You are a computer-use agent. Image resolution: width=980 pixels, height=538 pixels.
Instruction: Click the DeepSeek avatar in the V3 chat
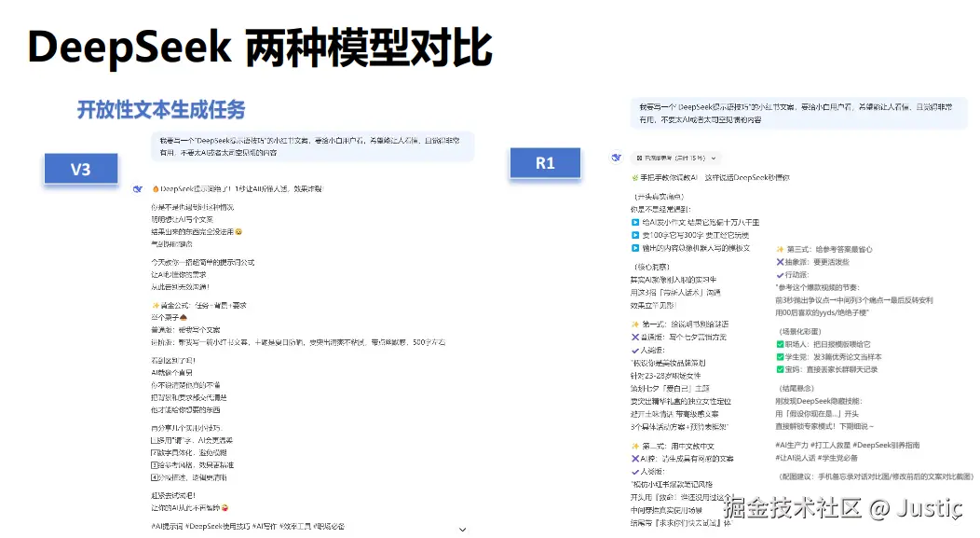pyautogui.click(x=138, y=189)
